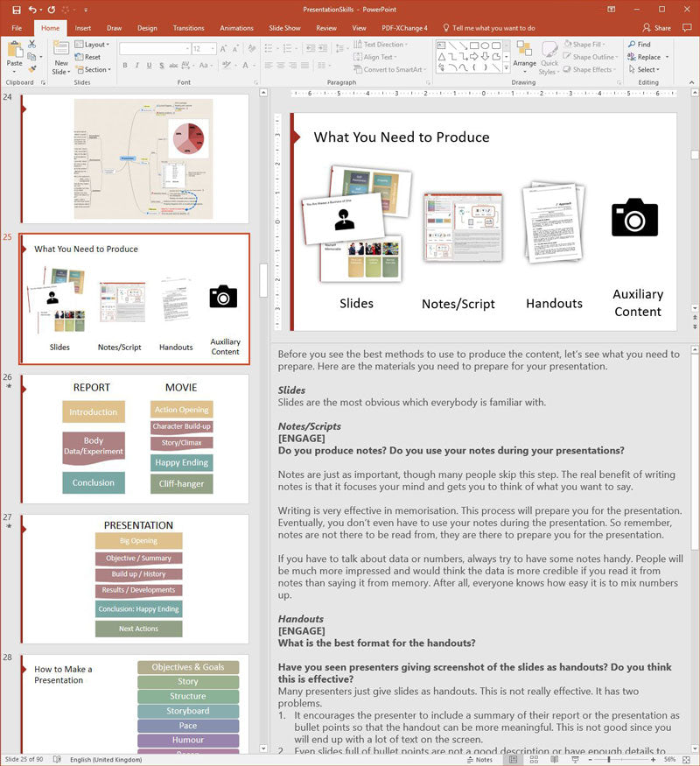
Task: Toggle Underline formatting
Action: point(149,65)
